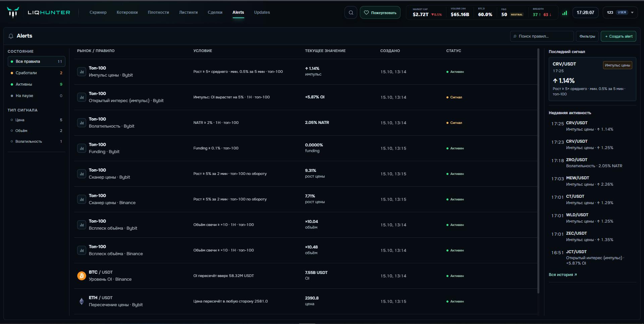Click the chart icon for Всплеск объёма · Binance rule
This screenshot has width=644, height=324.
[82, 250]
